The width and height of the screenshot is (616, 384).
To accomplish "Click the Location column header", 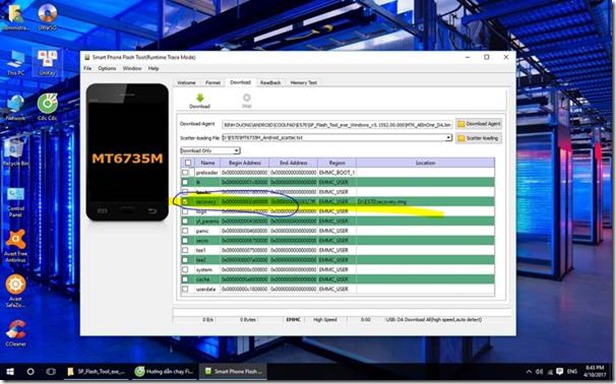I will (x=425, y=163).
